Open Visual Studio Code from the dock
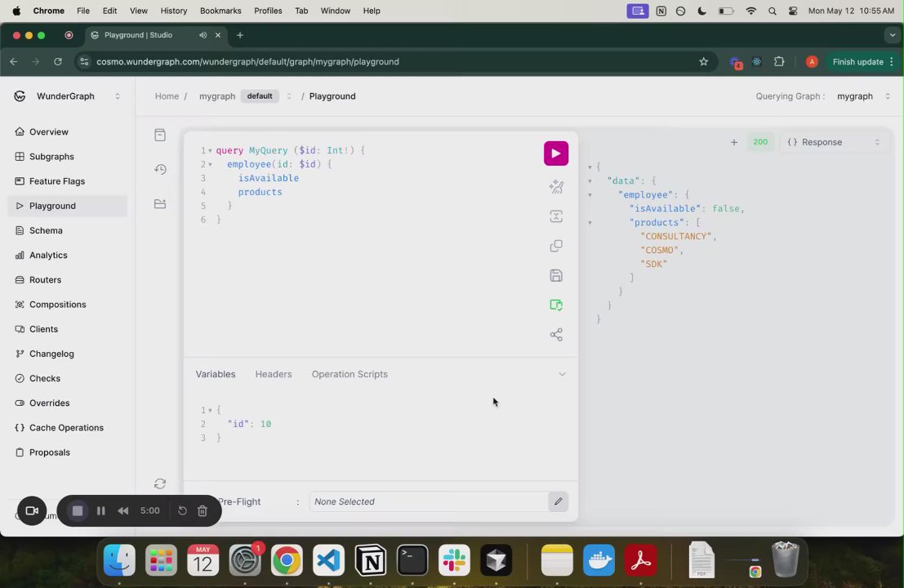The height and width of the screenshot is (588, 904). click(328, 560)
